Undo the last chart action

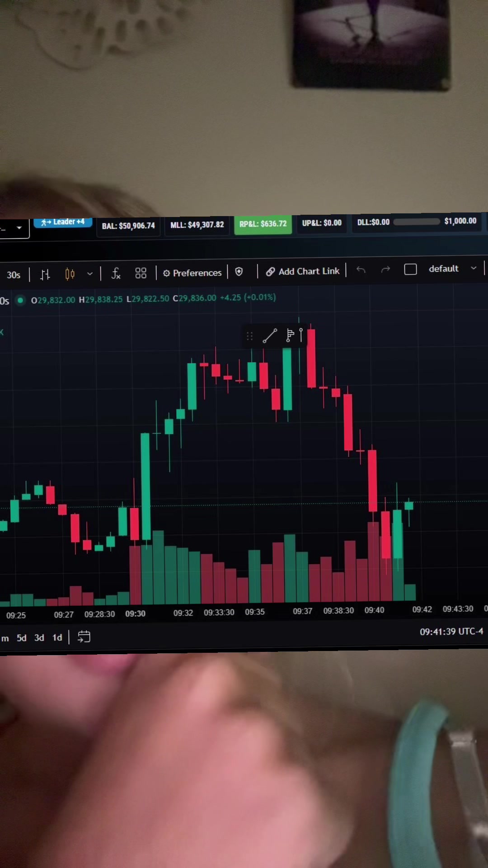[361, 270]
